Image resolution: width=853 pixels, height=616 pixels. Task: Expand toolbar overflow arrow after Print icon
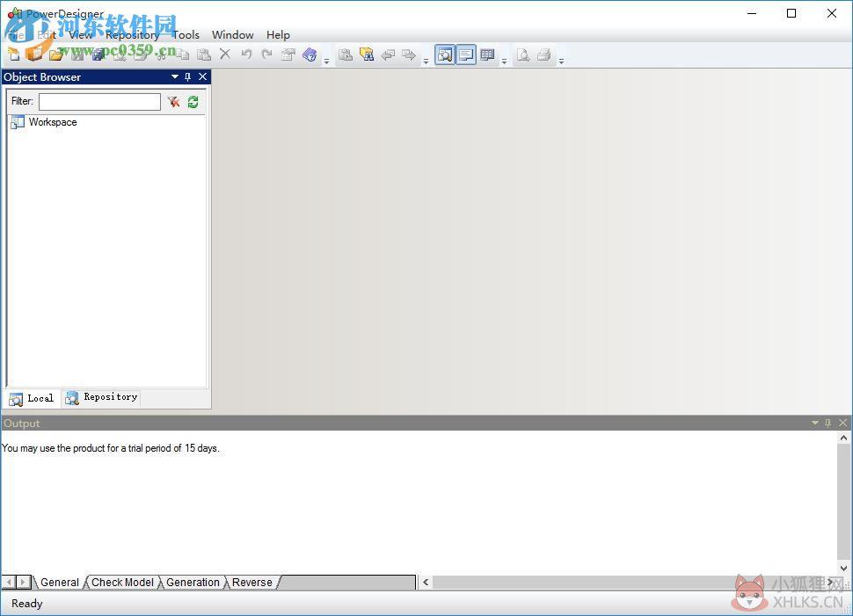pos(561,61)
